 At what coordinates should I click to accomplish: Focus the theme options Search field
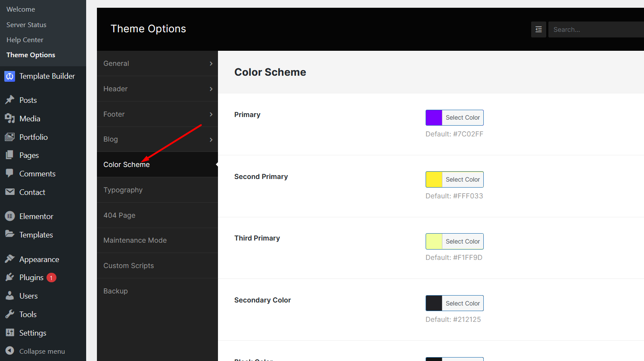coord(596,29)
